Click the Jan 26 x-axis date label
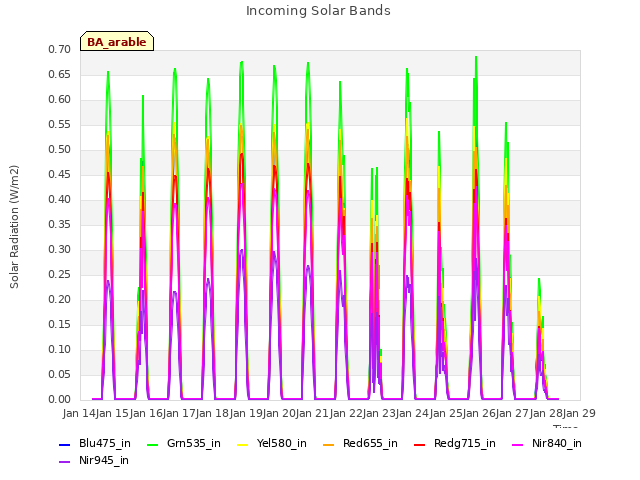 [x=479, y=414]
